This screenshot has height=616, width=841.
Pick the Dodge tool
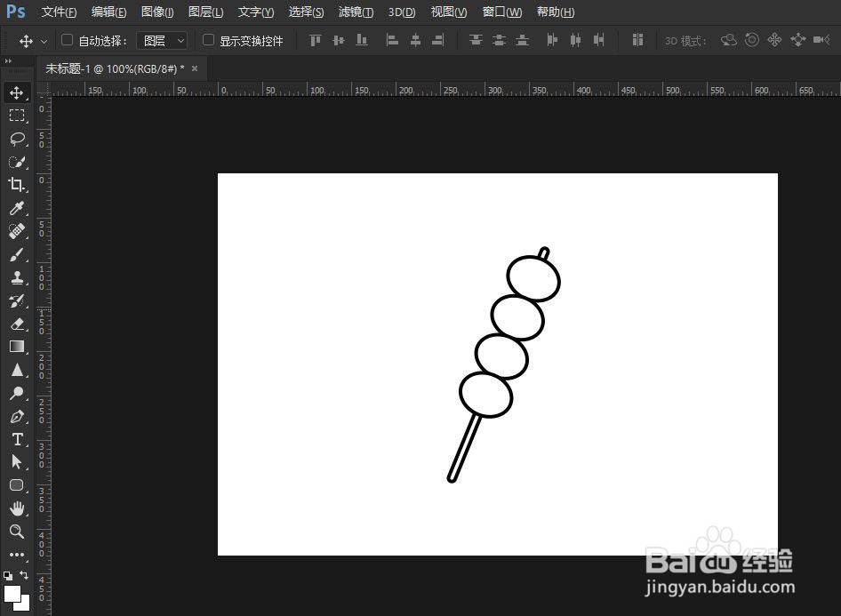[17, 393]
